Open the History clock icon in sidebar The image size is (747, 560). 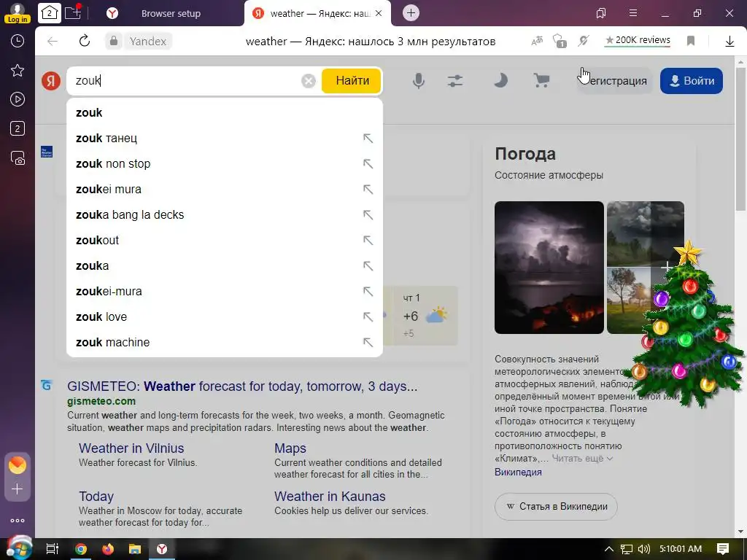tap(18, 41)
